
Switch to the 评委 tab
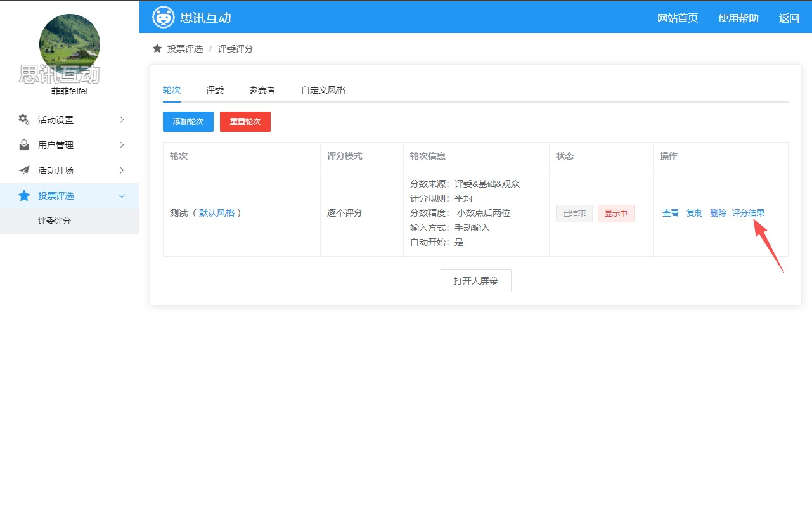click(215, 90)
